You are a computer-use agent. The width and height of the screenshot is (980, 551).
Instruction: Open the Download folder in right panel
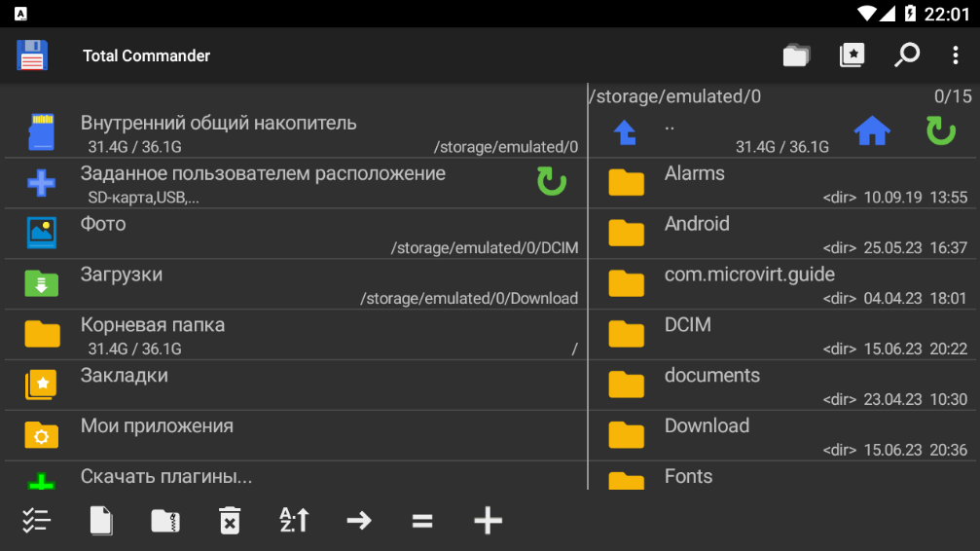point(784,436)
